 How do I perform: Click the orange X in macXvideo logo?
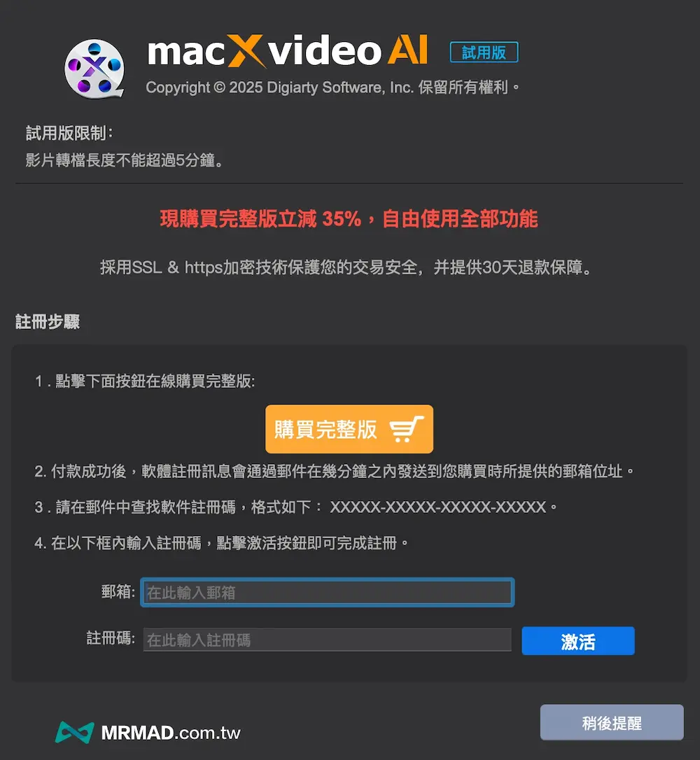click(246, 51)
